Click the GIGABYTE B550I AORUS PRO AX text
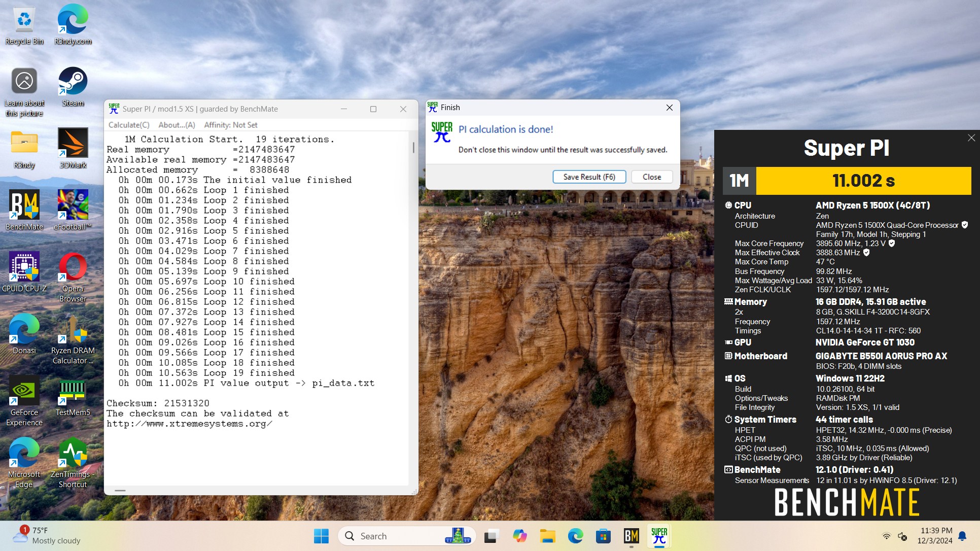This screenshot has height=551, width=980. (x=881, y=356)
